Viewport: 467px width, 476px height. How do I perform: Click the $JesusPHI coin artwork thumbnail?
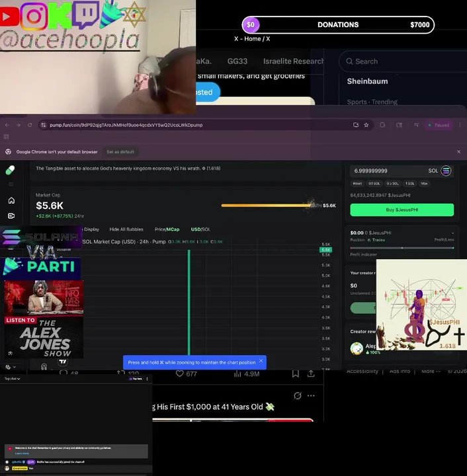pyautogui.click(x=421, y=305)
